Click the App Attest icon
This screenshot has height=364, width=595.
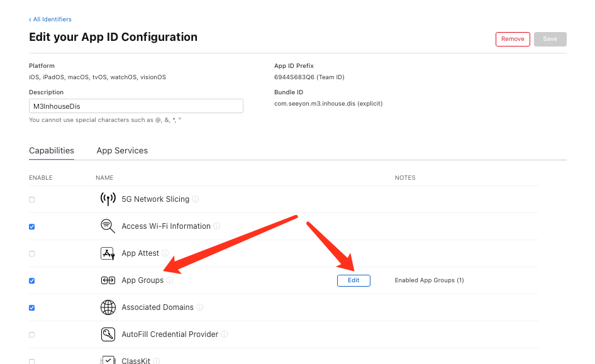click(x=108, y=253)
